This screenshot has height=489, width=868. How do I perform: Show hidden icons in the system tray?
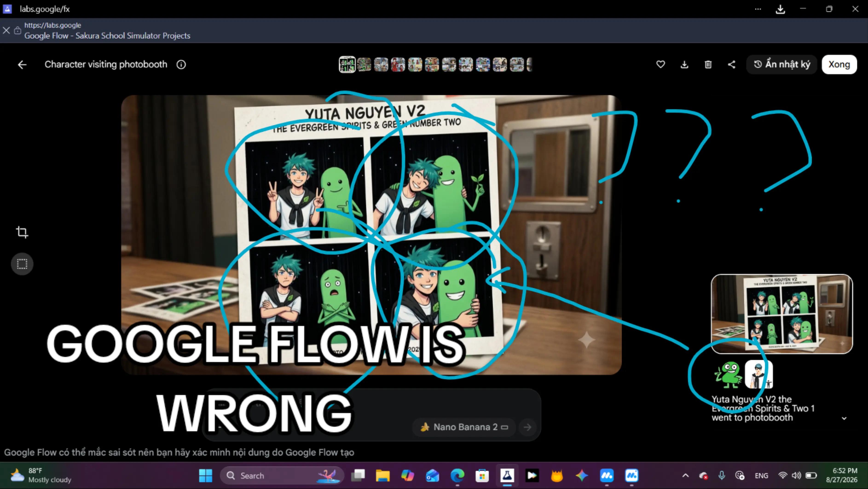tap(685, 475)
